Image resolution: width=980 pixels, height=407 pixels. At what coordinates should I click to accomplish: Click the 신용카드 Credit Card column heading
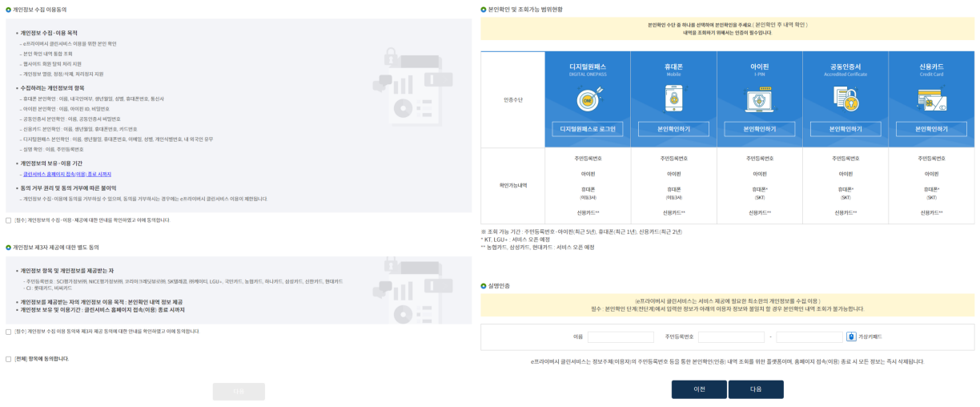[930, 68]
